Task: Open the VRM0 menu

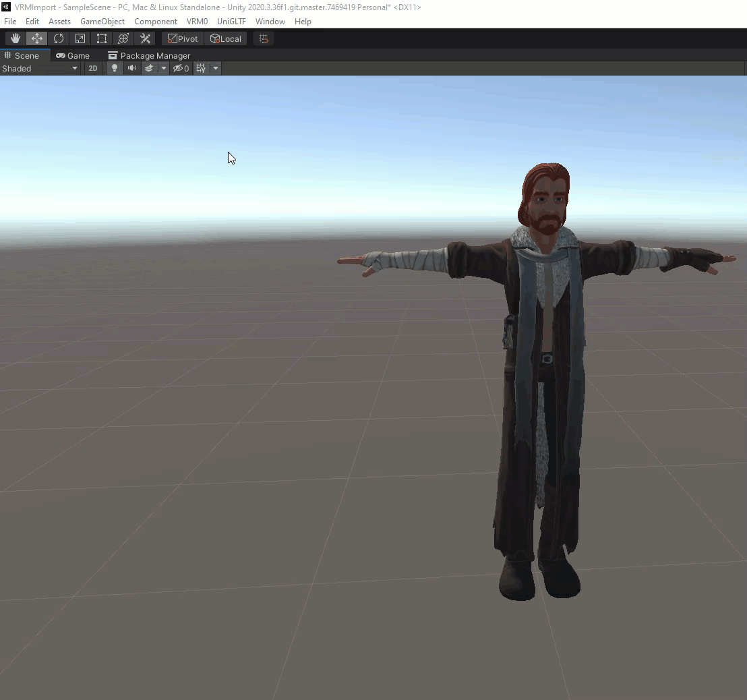Action: click(198, 22)
